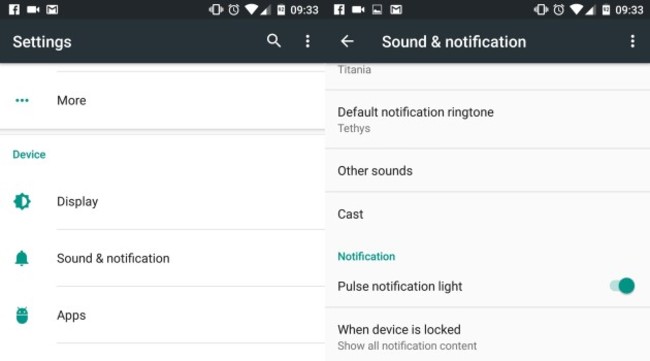
Task: Tap the Display brightness icon
Action: pyautogui.click(x=22, y=201)
